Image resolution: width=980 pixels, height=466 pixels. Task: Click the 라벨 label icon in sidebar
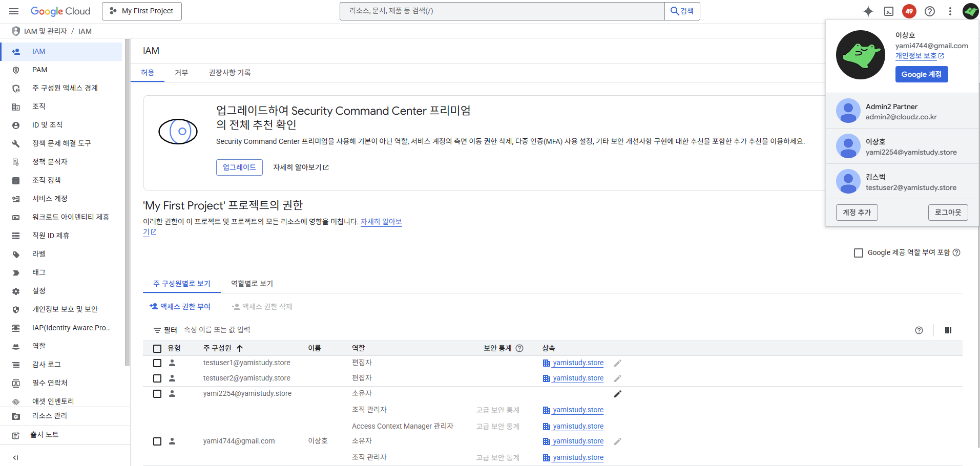coord(16,255)
